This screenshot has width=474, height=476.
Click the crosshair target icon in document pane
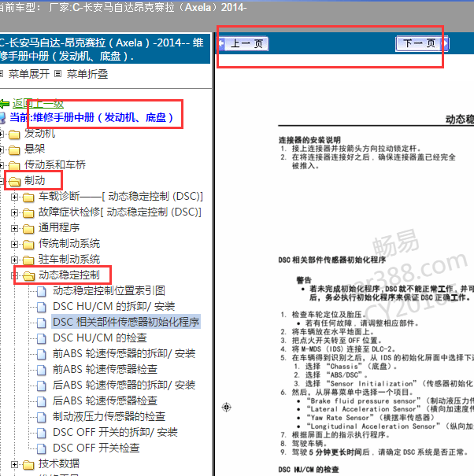click(x=226, y=407)
